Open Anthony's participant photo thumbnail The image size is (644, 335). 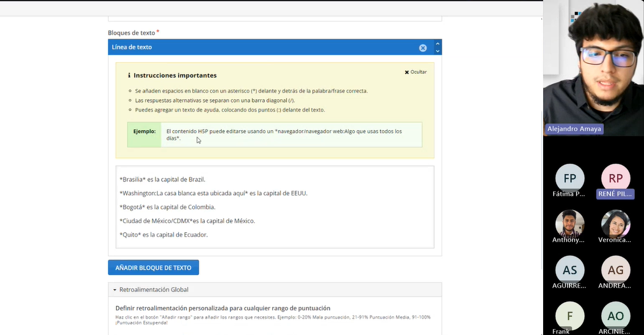coord(570,224)
